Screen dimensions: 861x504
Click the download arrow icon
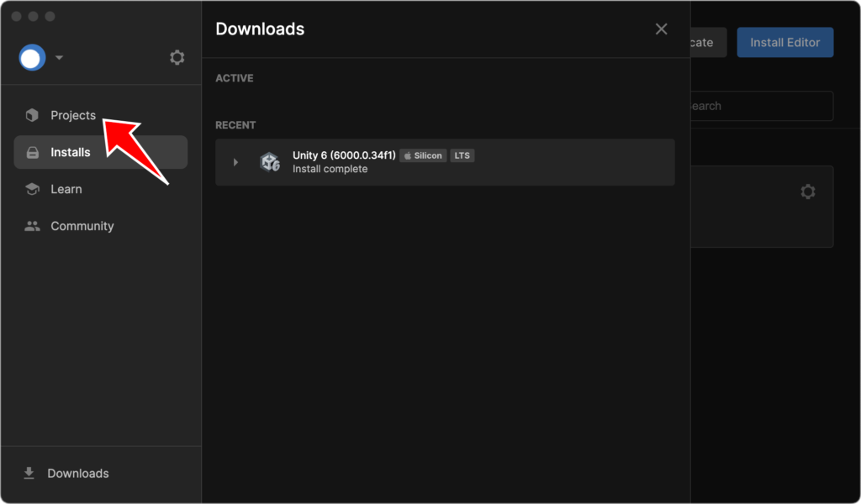(29, 473)
